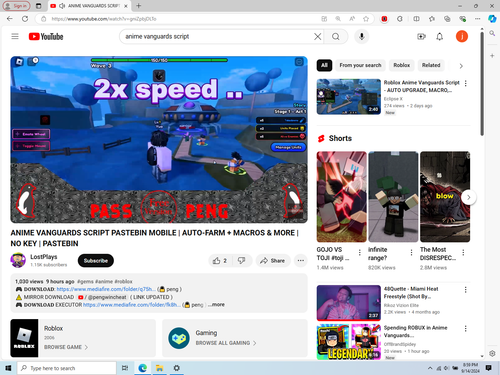Open the three-dot more actions under video
The height and width of the screenshot is (375, 500).
tap(301, 261)
